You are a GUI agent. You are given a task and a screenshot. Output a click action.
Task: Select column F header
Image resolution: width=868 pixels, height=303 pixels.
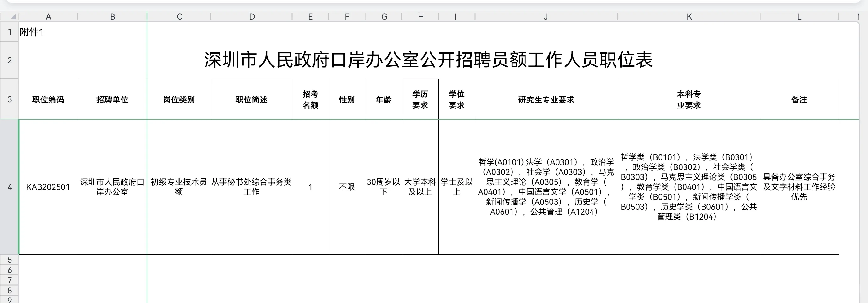coord(347,16)
